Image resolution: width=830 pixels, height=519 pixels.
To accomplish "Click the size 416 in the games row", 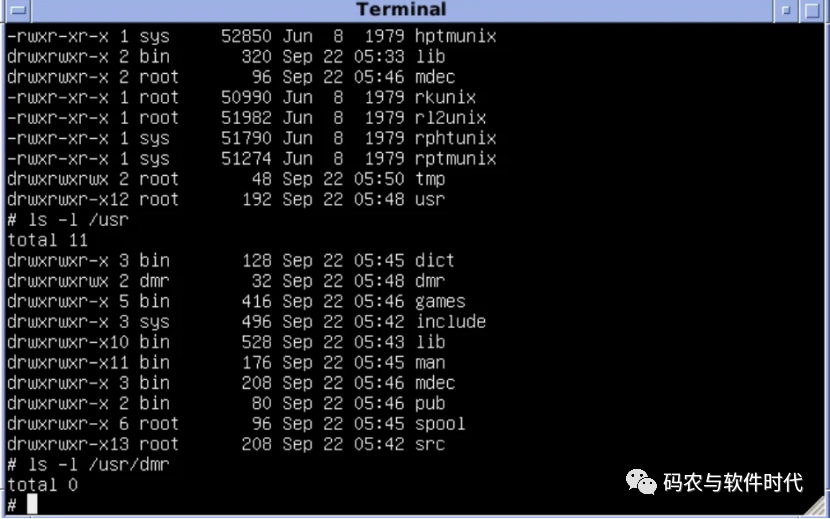I will (x=257, y=301).
